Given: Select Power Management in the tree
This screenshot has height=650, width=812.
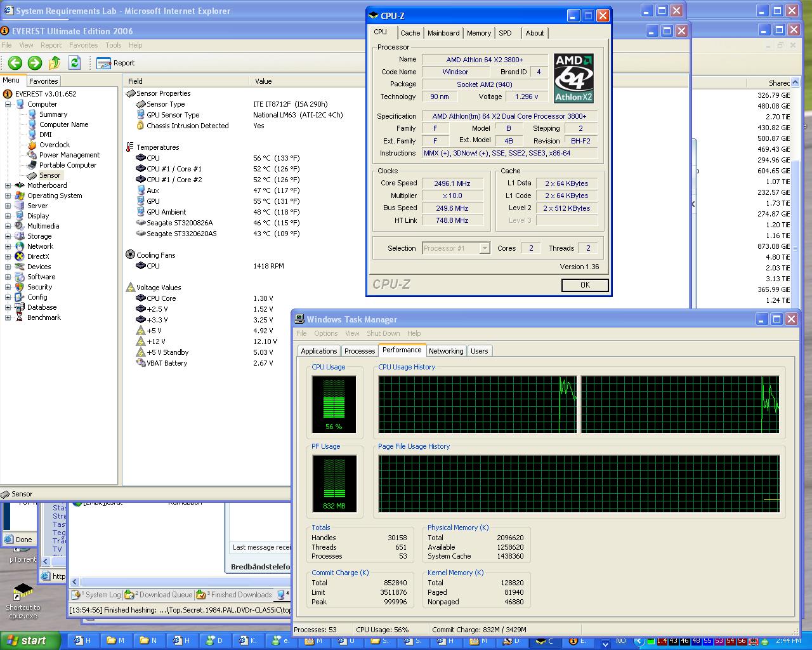Looking at the screenshot, I should pos(69,155).
